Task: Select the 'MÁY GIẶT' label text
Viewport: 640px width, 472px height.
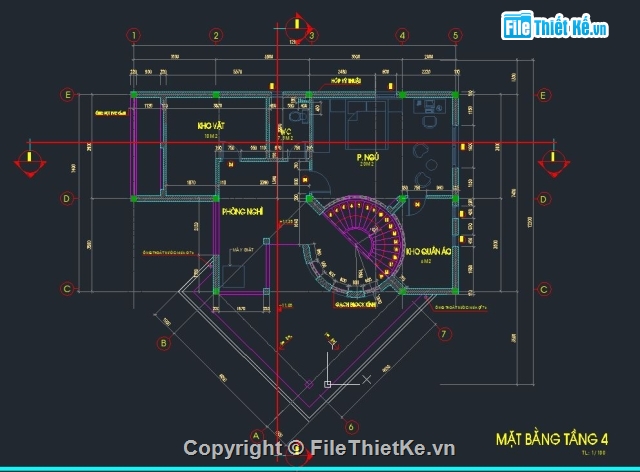Action: [x=243, y=249]
